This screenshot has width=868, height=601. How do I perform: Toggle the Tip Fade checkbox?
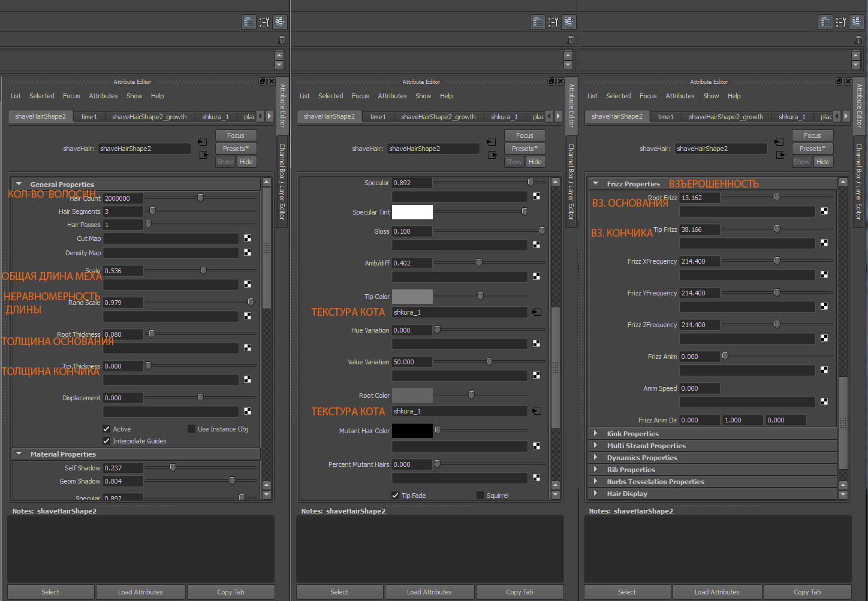point(396,496)
